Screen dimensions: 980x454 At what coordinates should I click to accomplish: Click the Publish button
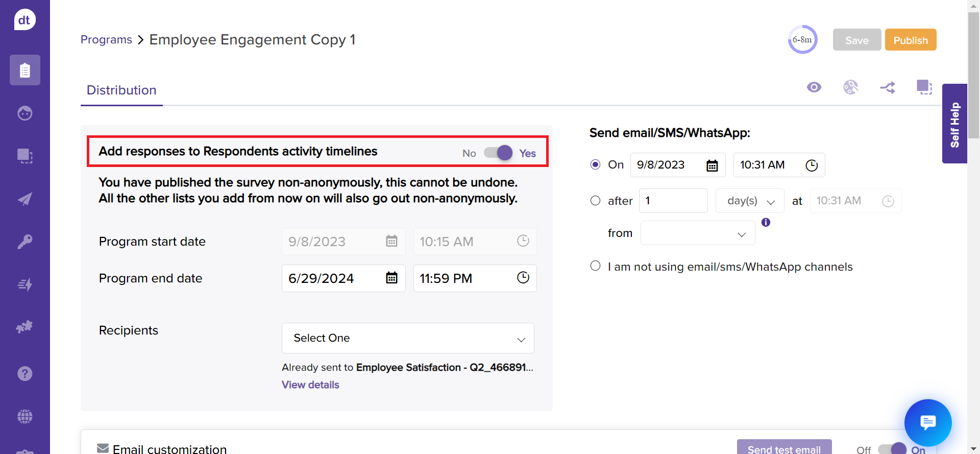[910, 40]
